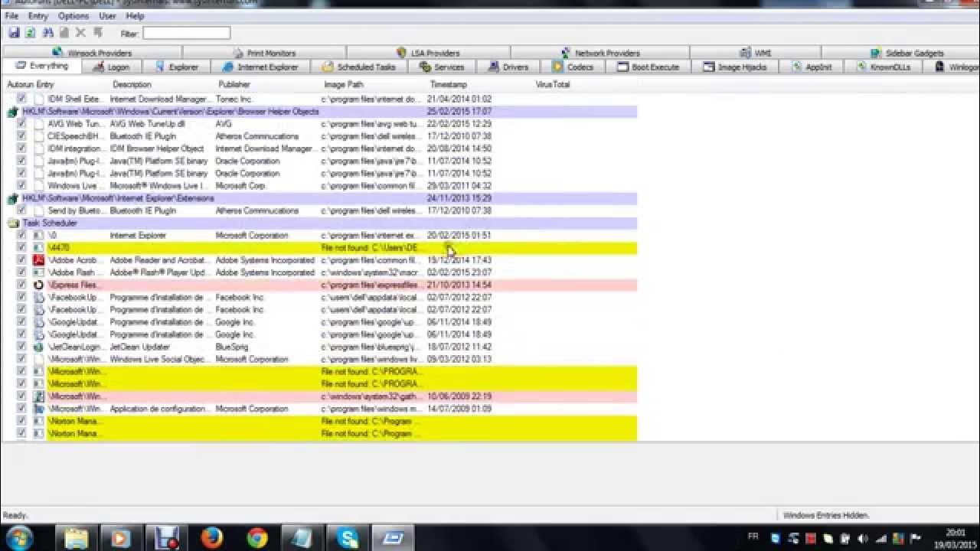The height and width of the screenshot is (551, 980).
Task: Select the first Norton Mana row
Action: click(x=341, y=421)
